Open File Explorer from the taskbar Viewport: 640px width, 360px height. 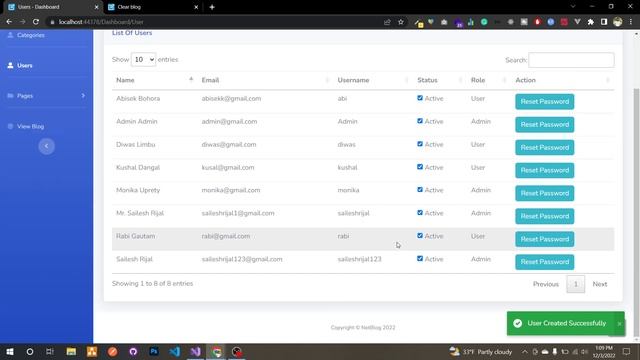click(71, 351)
